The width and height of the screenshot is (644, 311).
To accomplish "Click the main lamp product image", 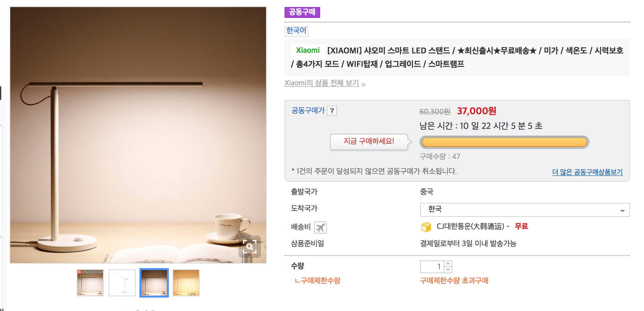I will coord(138,135).
